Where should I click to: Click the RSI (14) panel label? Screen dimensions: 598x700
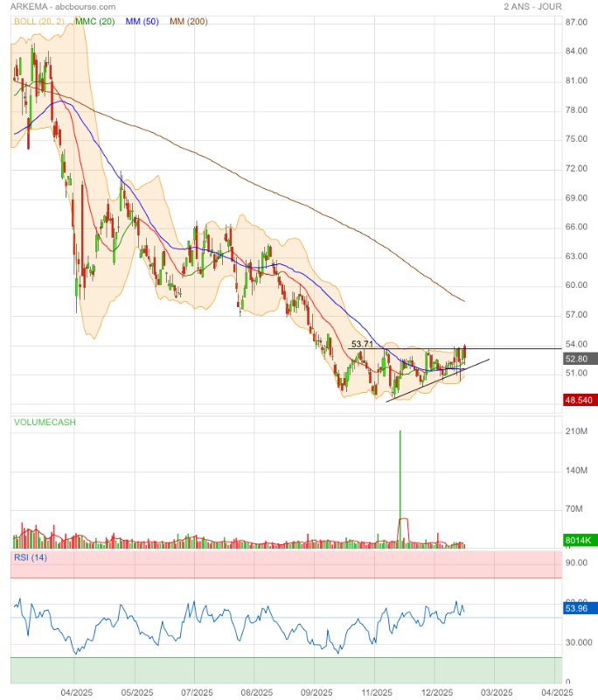point(31,557)
